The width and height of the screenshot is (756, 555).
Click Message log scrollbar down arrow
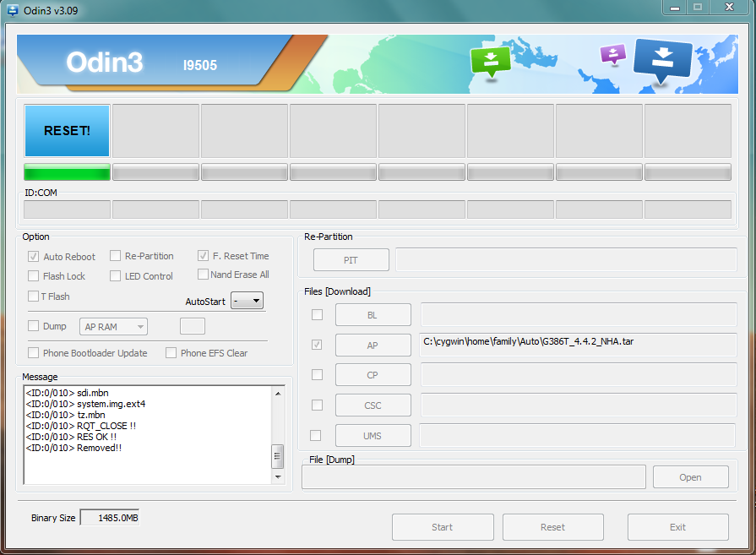point(278,476)
